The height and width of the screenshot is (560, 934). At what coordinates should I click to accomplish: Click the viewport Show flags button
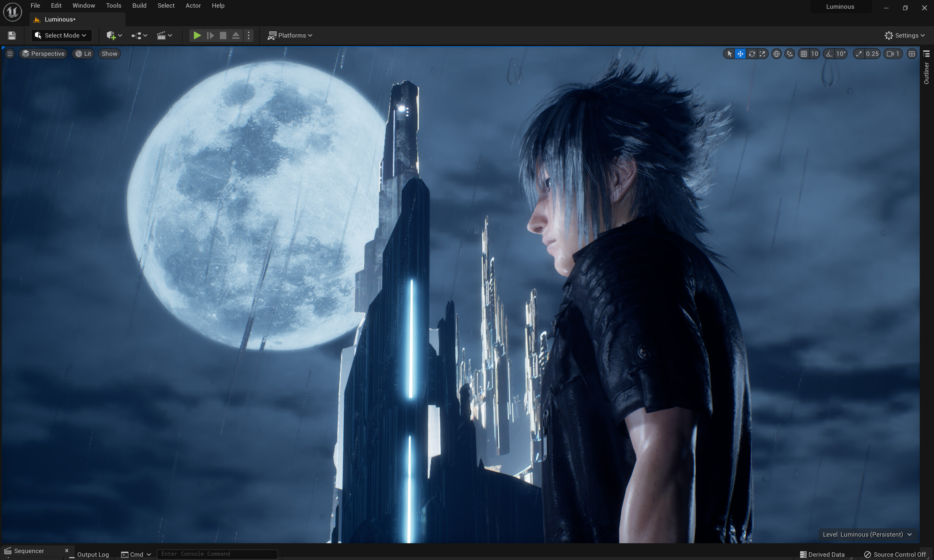[109, 54]
